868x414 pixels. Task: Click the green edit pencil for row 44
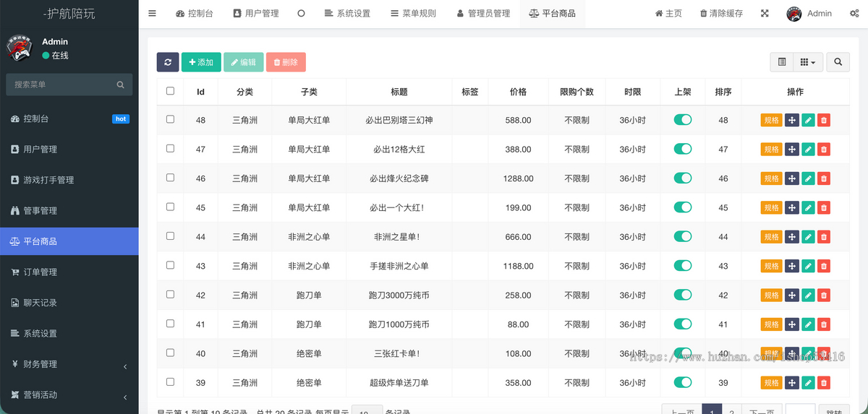click(808, 237)
